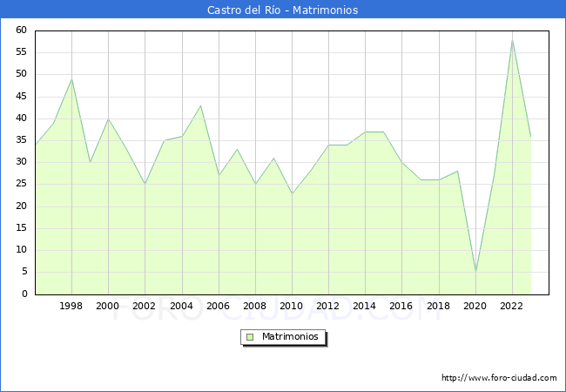566x392 pixels.
Task: Select the 2000 x-axis label
Action: click(108, 306)
